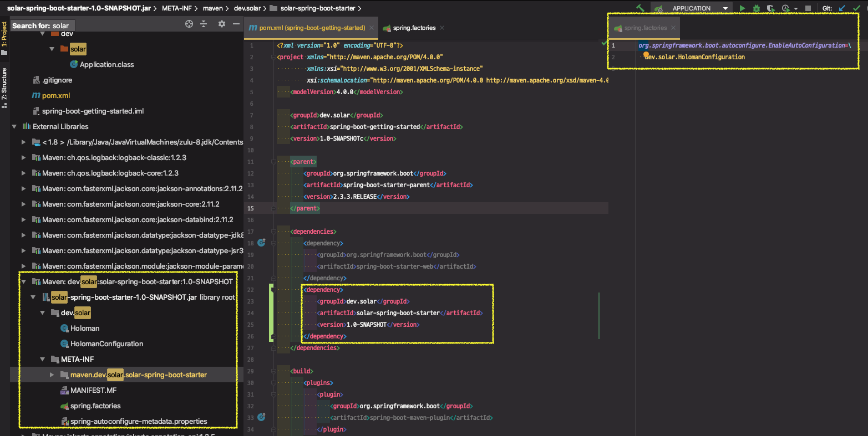Viewport: 868px width, 436px height.
Task: Fold the dependencies block on line 17
Action: click(x=273, y=232)
